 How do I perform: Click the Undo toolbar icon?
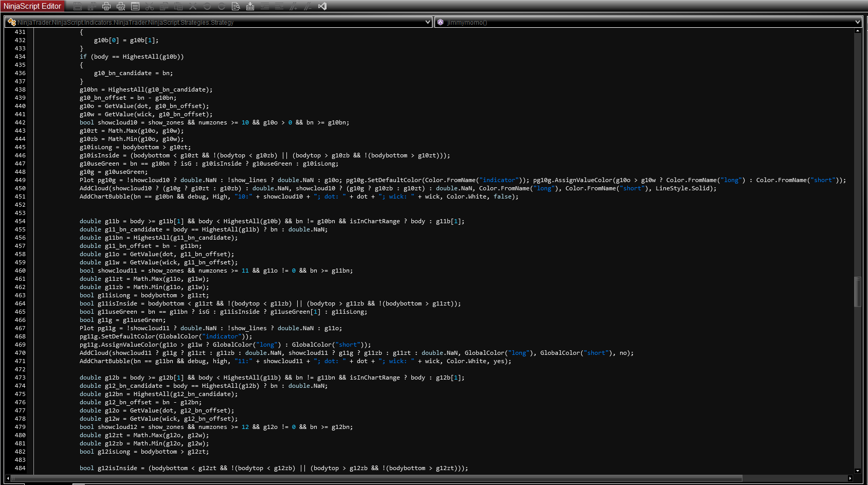(207, 6)
